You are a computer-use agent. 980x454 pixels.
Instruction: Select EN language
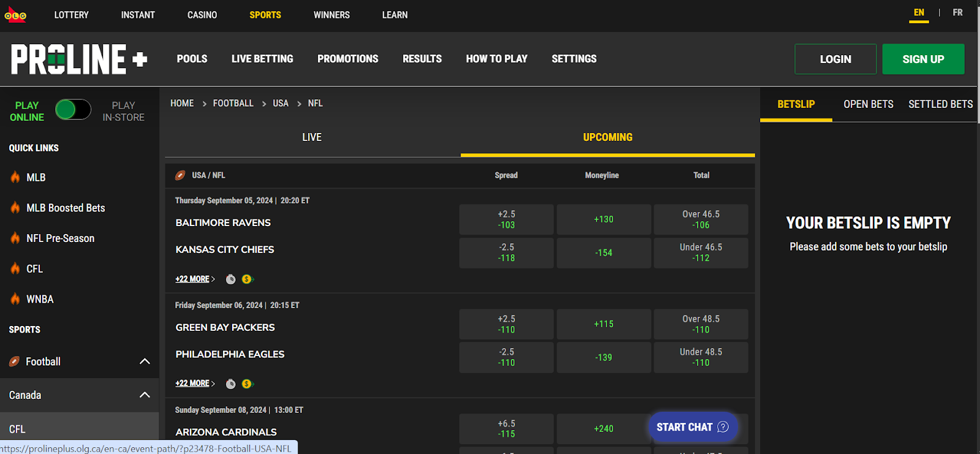point(919,12)
